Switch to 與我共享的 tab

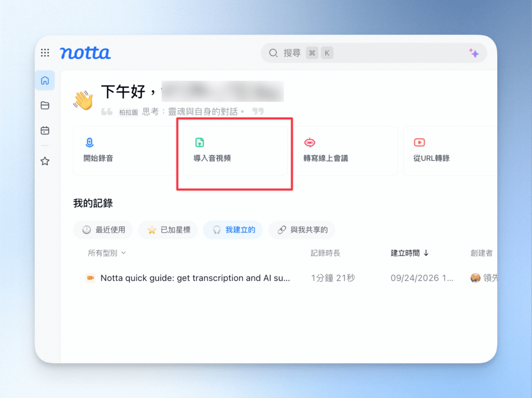302,230
